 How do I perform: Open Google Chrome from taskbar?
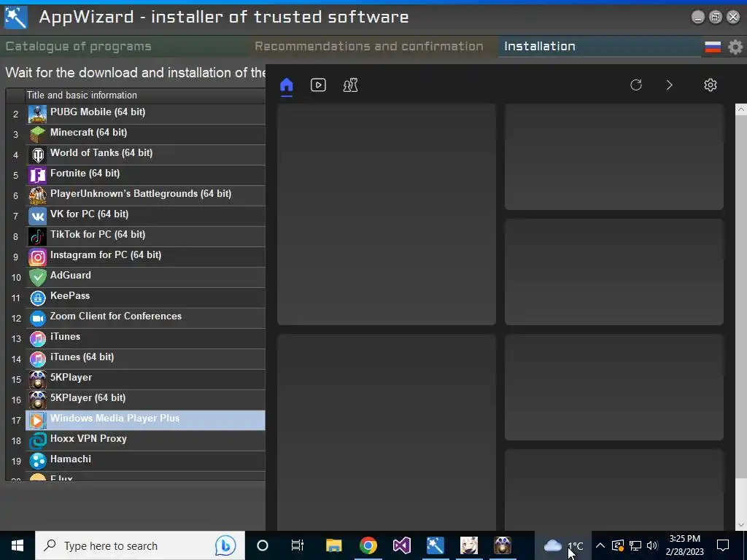(x=368, y=545)
